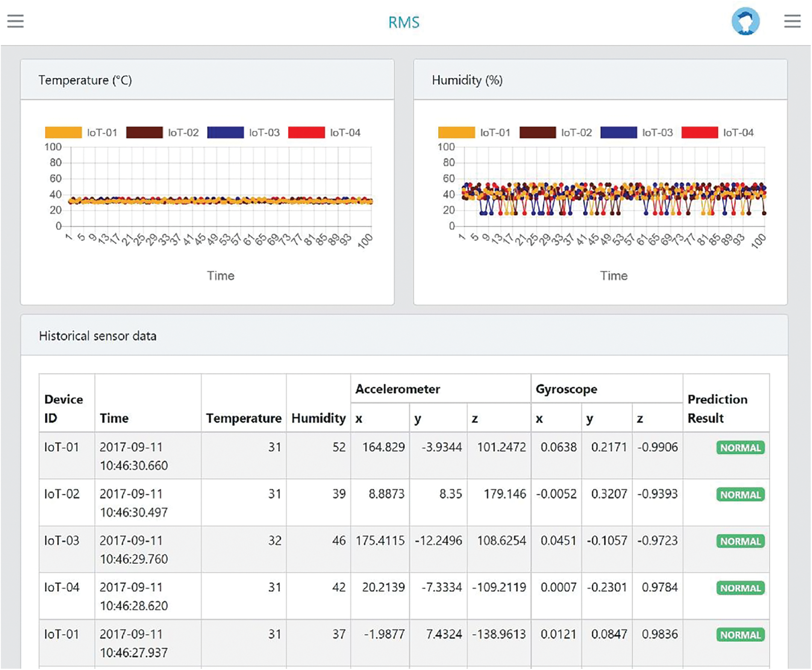Click the NORMAL badge for IoT-03 row
Image resolution: width=812 pixels, height=670 pixels.
740,541
